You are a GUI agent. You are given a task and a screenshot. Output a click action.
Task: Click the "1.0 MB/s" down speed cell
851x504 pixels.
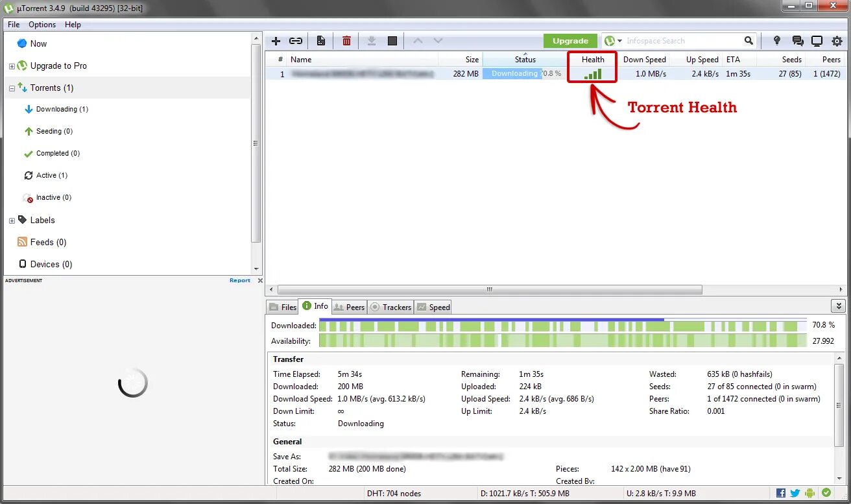651,74
